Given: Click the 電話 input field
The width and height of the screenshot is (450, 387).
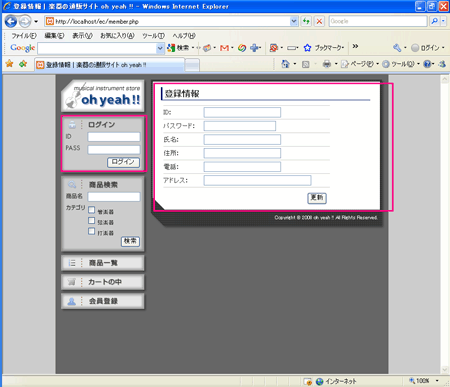Looking at the screenshot, I should pos(242,167).
